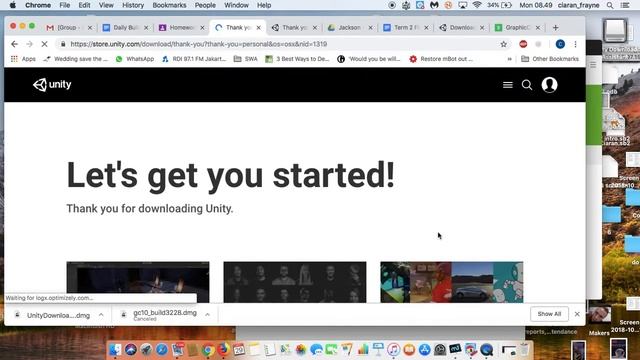
Task: Open Spotlight search in menu bar
Action: click(x=610, y=5)
